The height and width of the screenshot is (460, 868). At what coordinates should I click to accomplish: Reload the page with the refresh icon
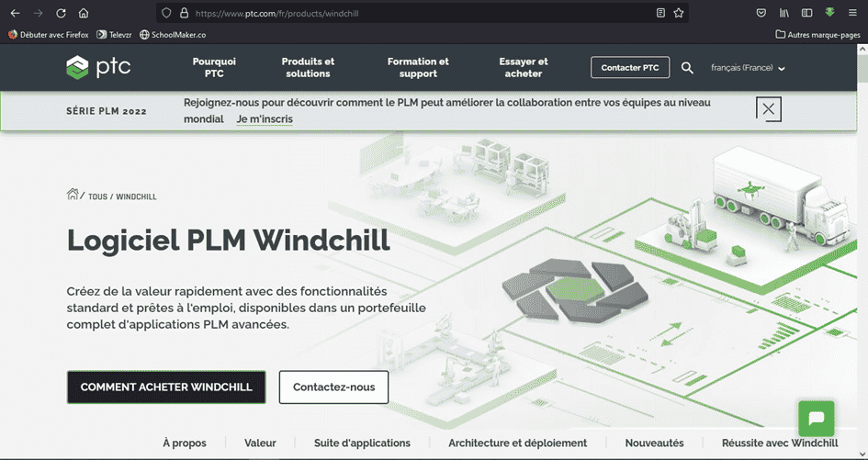click(62, 13)
